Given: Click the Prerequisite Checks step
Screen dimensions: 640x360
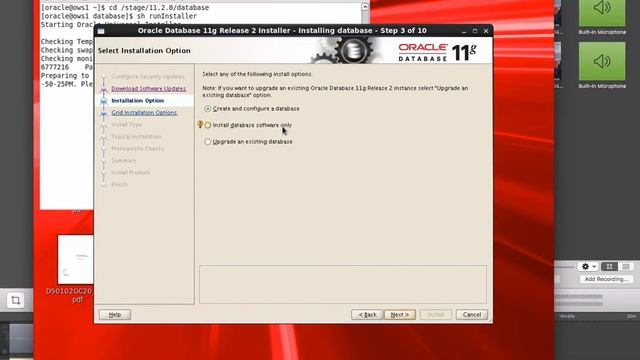Looking at the screenshot, I should pyautogui.click(x=138, y=149).
